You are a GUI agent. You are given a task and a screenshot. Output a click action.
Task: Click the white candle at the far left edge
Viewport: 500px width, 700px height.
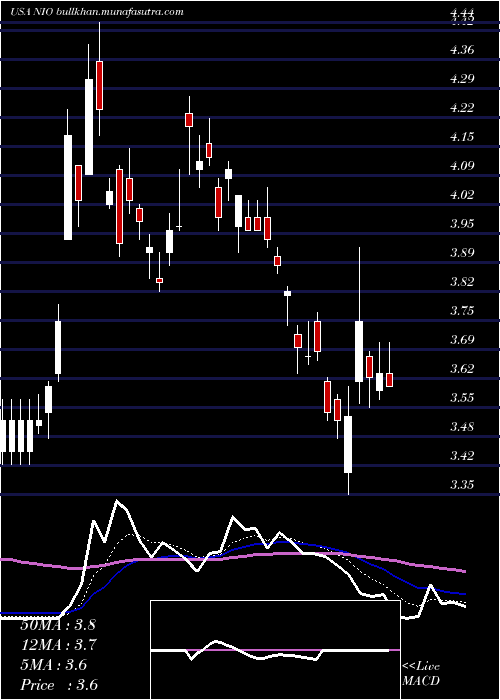coord(3,436)
